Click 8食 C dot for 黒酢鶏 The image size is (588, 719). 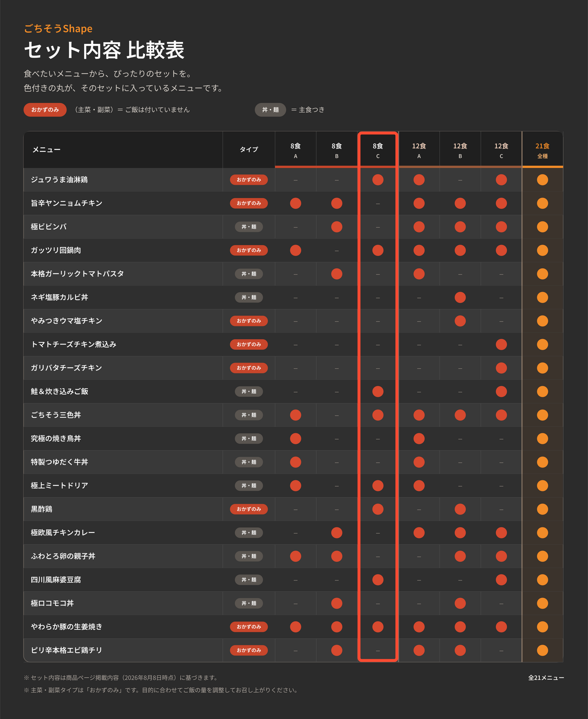click(x=378, y=509)
